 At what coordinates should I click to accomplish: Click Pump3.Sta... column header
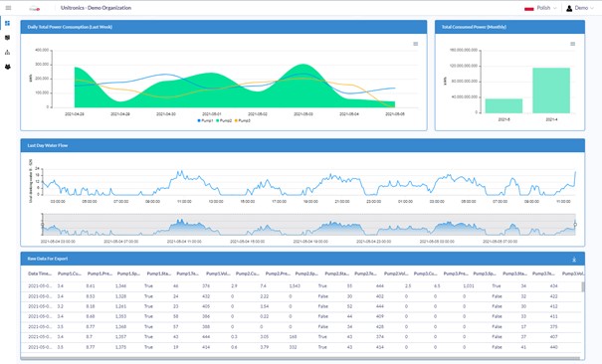pos(514,273)
